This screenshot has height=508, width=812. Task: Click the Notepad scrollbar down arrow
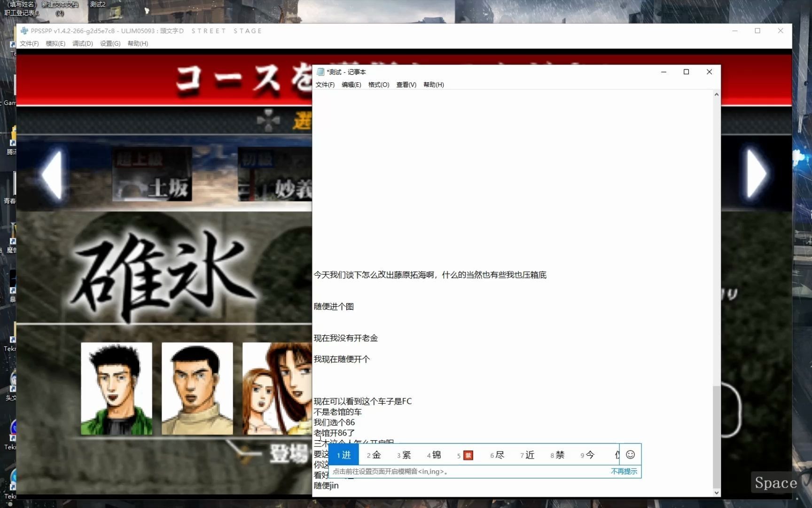click(x=716, y=492)
